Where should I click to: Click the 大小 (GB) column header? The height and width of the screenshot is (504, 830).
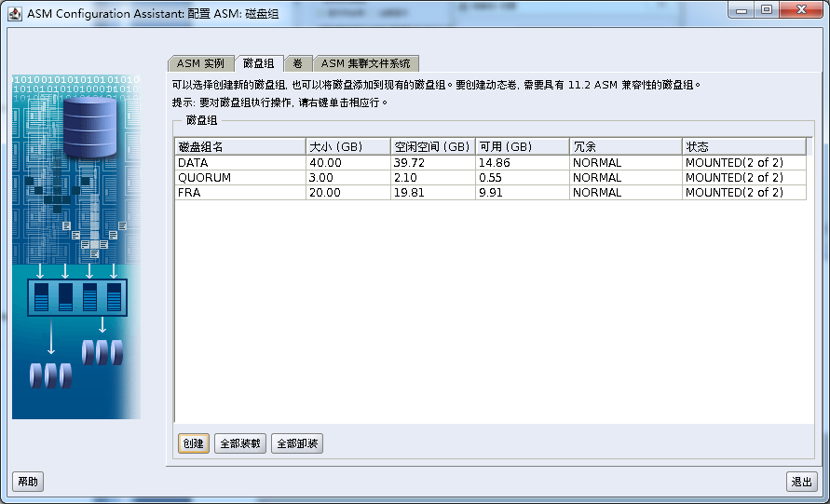tap(347, 146)
